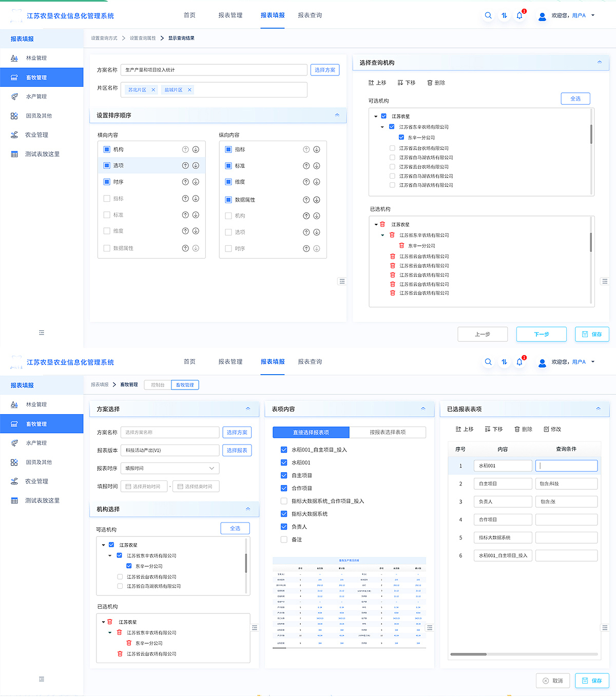Click the 下一步 button
Viewport: 616px width, 697px height.
click(542, 334)
